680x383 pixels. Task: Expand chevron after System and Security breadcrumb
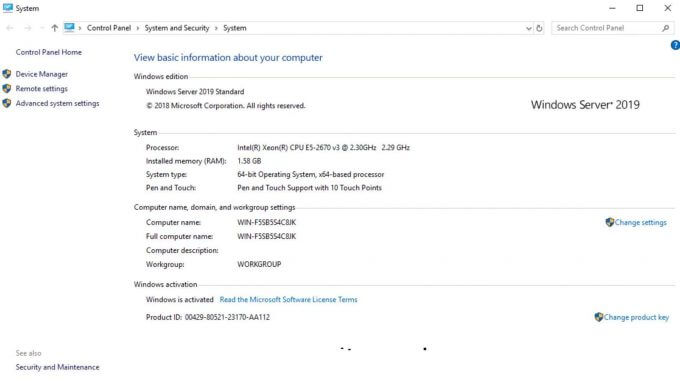pyautogui.click(x=216, y=28)
